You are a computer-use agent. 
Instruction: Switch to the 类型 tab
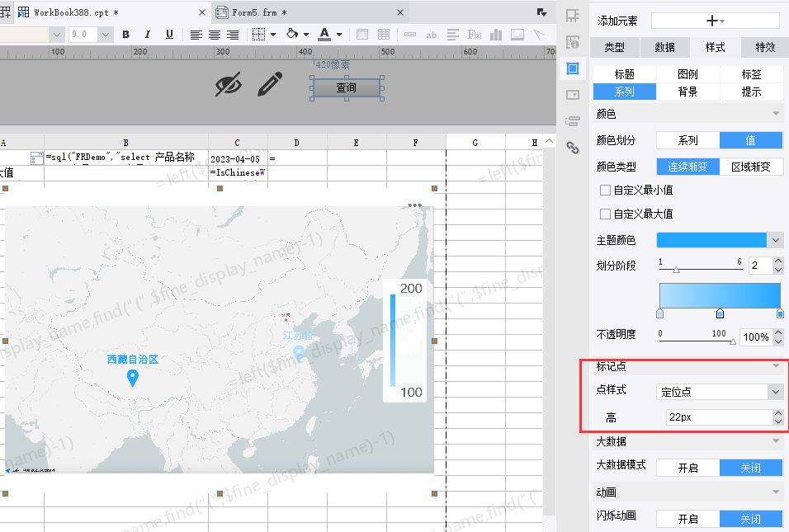pyautogui.click(x=614, y=47)
